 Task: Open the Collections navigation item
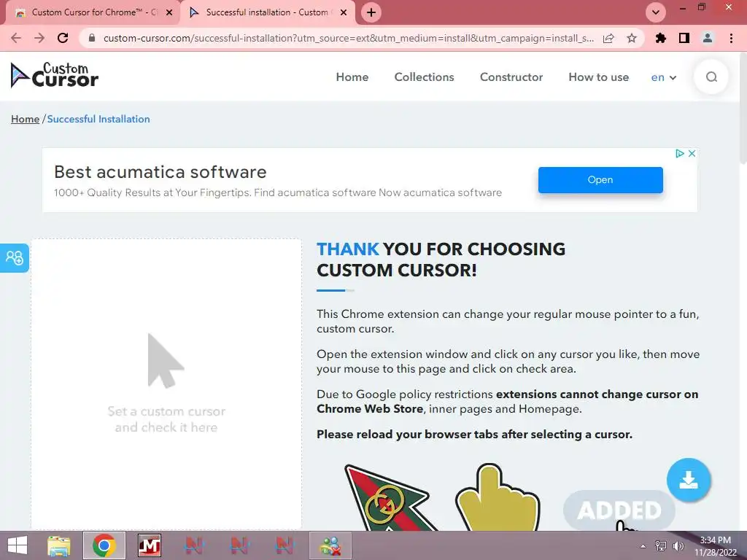pyautogui.click(x=424, y=77)
